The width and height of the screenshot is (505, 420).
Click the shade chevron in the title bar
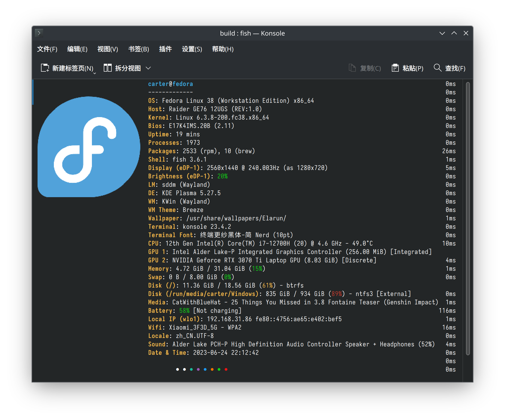[442, 33]
